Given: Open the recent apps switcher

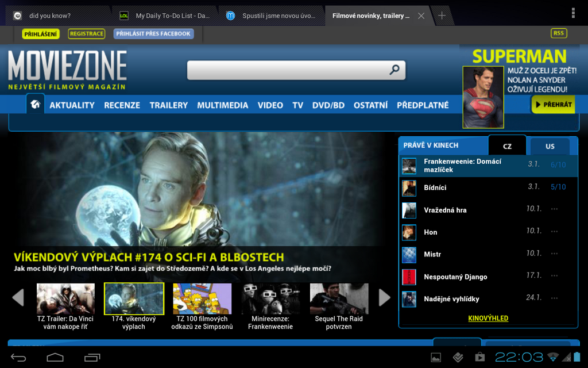Looking at the screenshot, I should (x=92, y=358).
